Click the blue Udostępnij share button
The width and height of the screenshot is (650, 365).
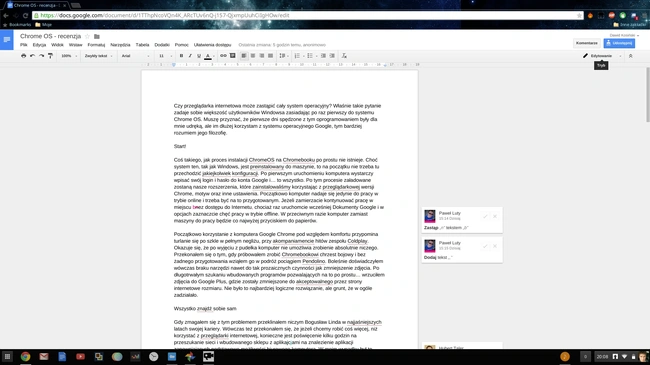click(x=619, y=43)
